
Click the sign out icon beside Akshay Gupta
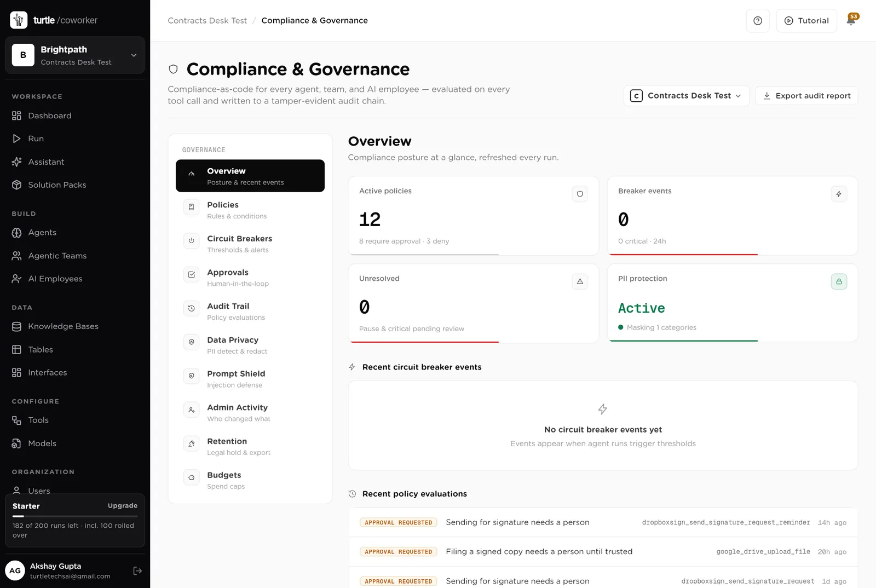click(x=137, y=570)
